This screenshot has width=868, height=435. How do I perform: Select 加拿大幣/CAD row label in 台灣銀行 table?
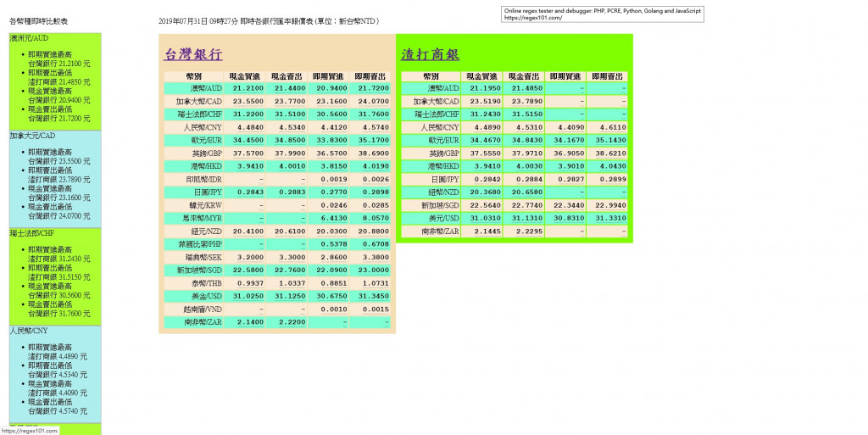[199, 101]
